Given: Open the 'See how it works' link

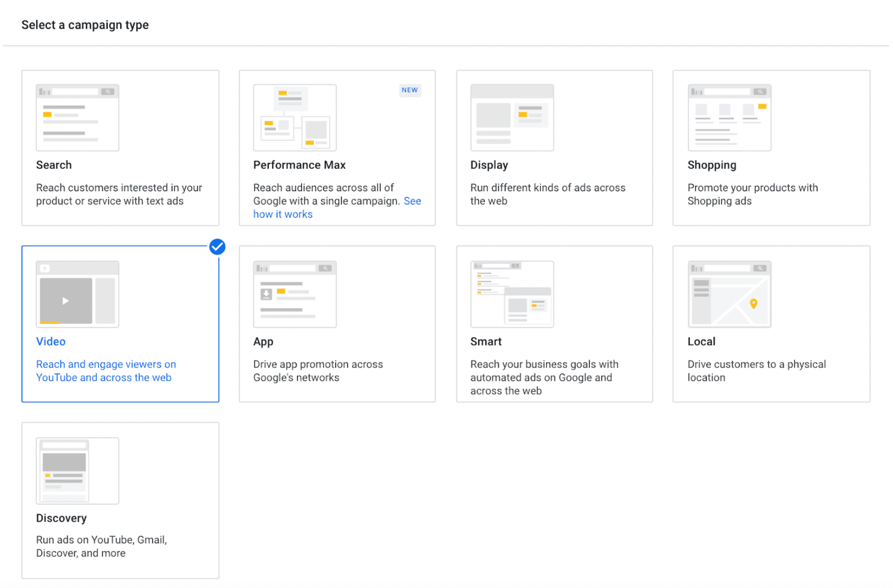Looking at the screenshot, I should tap(337, 207).
